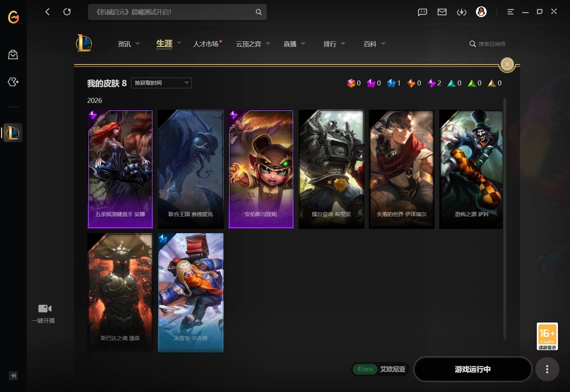Screen dimensions: 570x392
Task: Open the 安伯斯与提妮 skin card
Action: tap(261, 169)
